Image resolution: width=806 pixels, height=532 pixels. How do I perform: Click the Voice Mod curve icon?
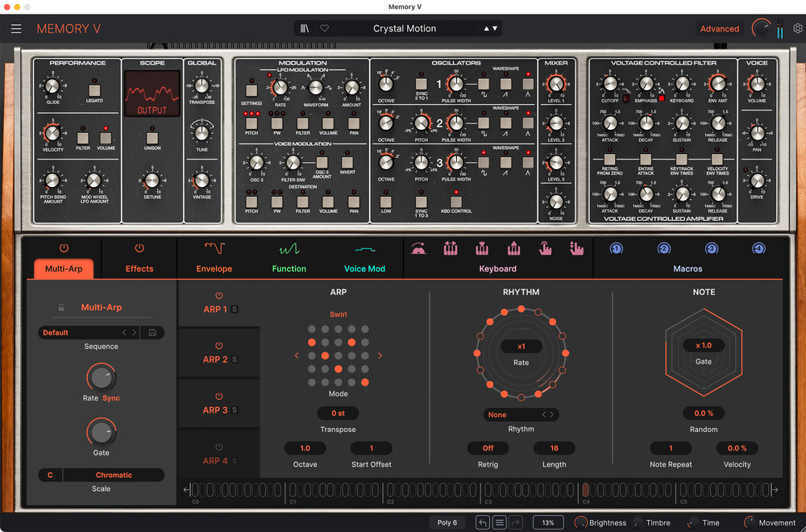click(x=365, y=250)
